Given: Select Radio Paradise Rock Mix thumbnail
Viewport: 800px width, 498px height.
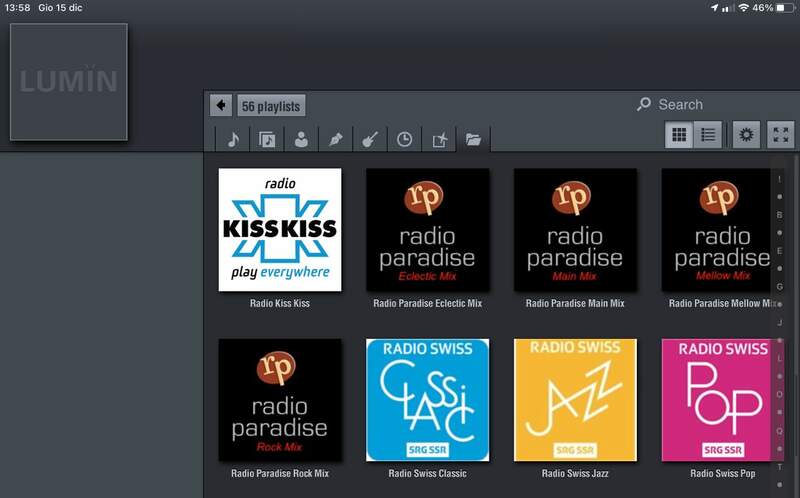Looking at the screenshot, I should pos(280,400).
